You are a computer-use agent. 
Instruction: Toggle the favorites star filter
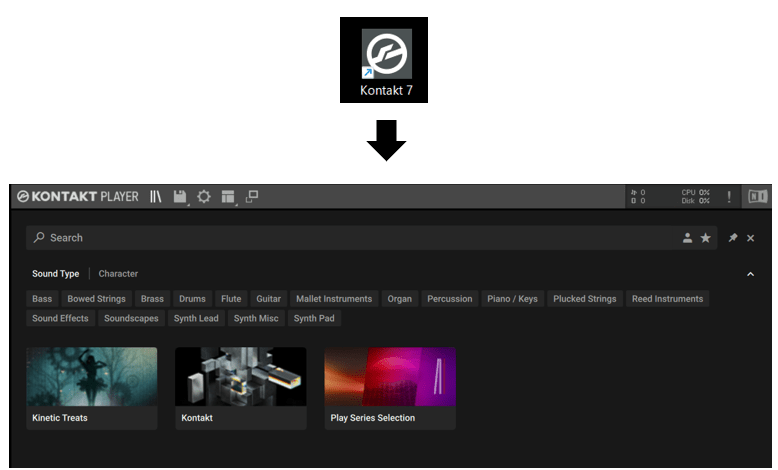[705, 238]
